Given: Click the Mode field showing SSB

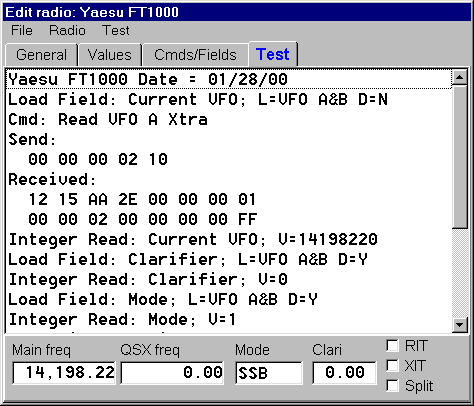Looking at the screenshot, I should click(x=269, y=373).
